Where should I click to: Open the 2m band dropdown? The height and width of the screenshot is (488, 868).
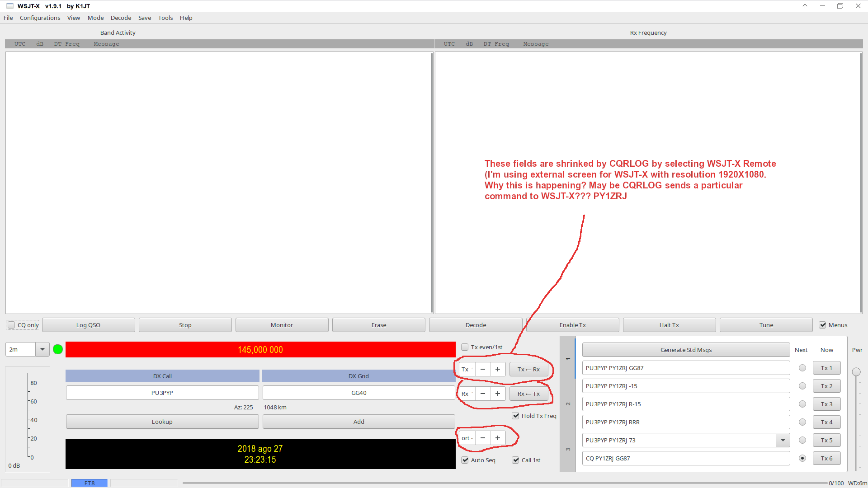[x=42, y=349]
